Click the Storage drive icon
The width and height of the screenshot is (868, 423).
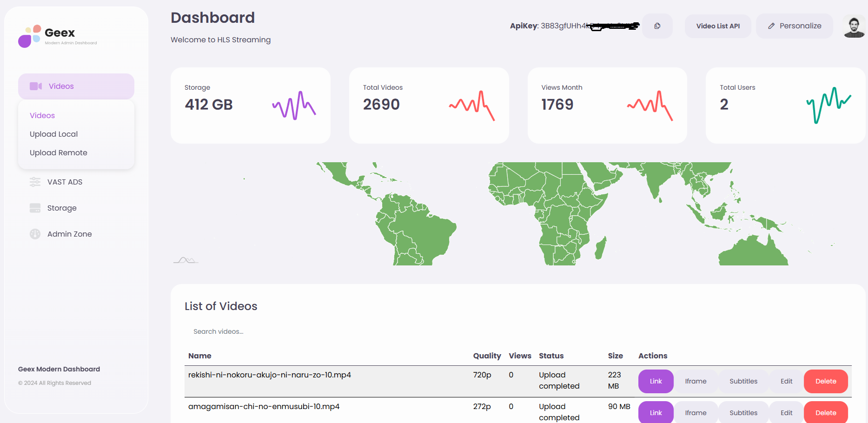tap(35, 208)
